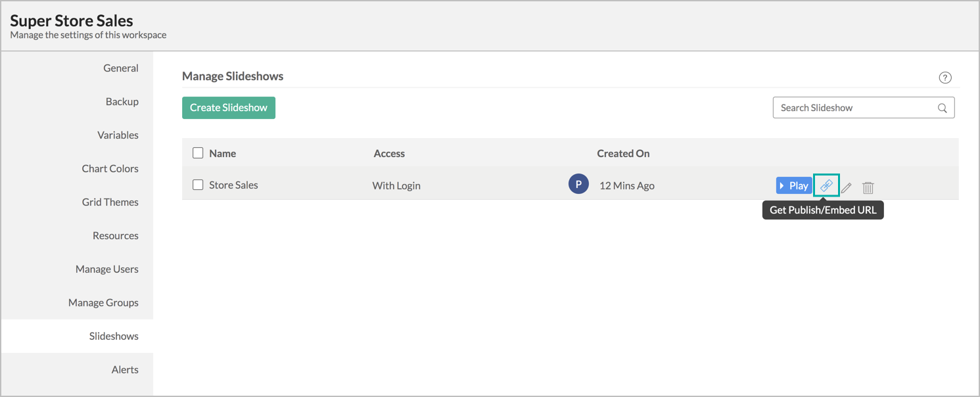
Task: Toggle the select-all checkbox in header
Action: [198, 153]
